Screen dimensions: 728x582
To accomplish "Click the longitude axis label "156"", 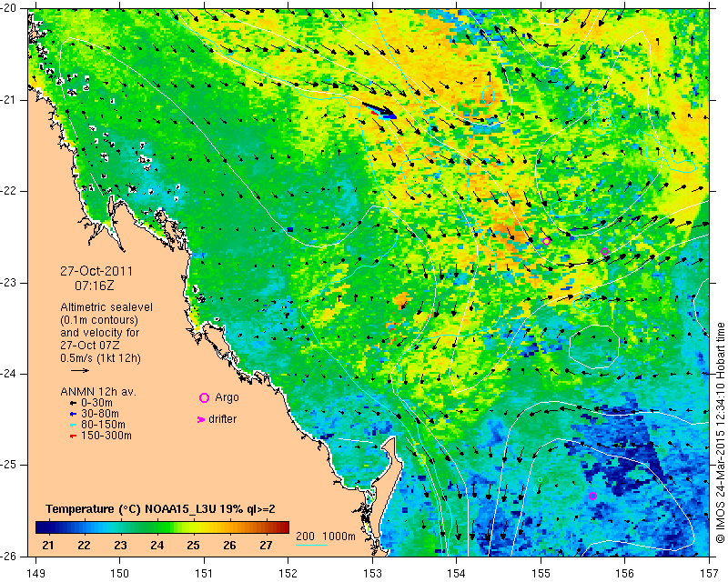I will (625, 574).
